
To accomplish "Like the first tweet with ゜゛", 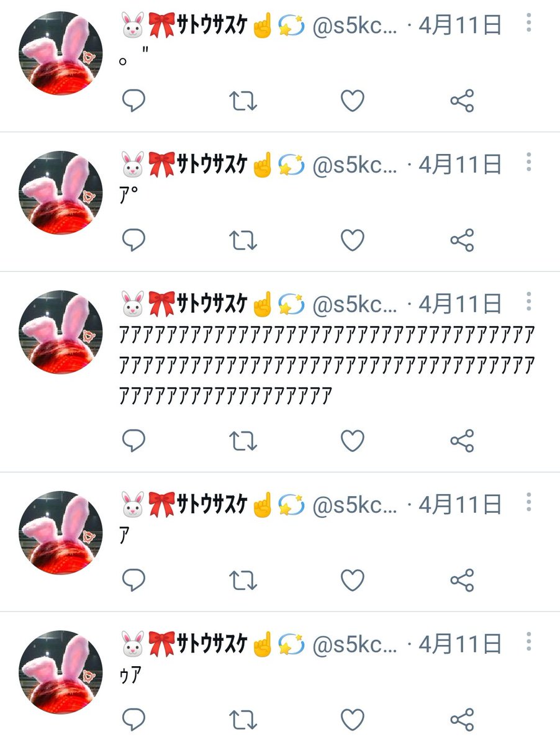I will pyautogui.click(x=353, y=101).
